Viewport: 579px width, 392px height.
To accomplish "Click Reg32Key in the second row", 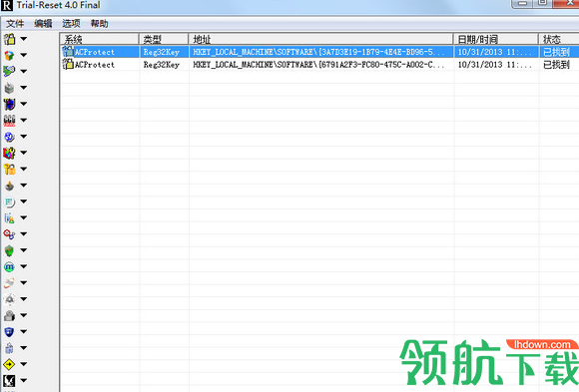I will (x=162, y=65).
